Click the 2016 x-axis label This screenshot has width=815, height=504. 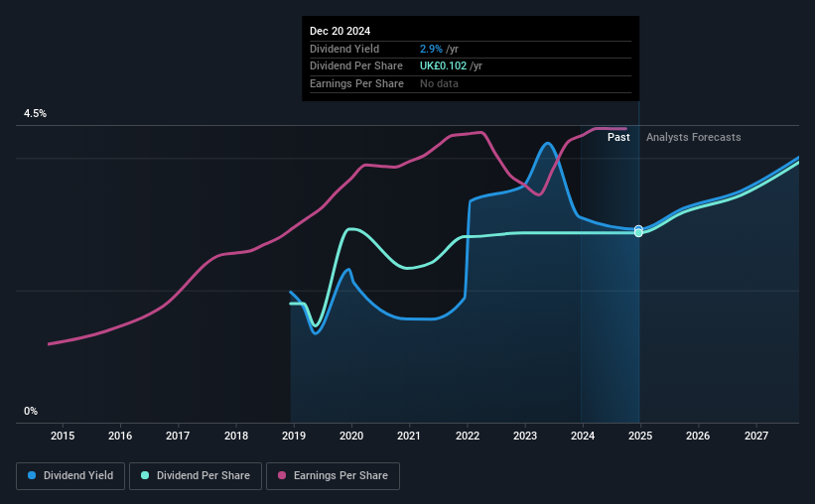coord(120,436)
